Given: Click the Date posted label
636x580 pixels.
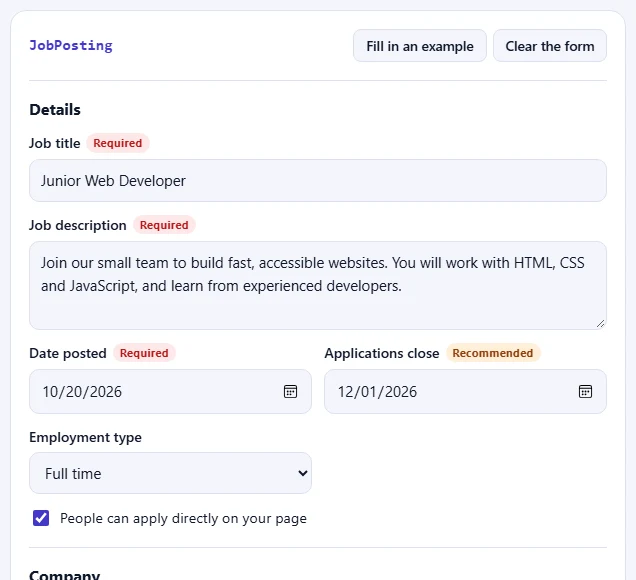Looking at the screenshot, I should point(68,353).
